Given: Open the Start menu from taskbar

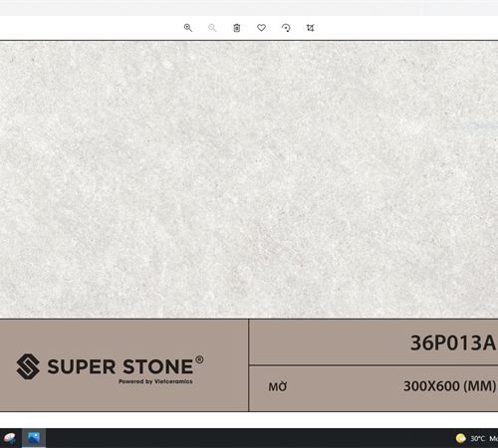Looking at the screenshot, I should (x=10, y=438).
